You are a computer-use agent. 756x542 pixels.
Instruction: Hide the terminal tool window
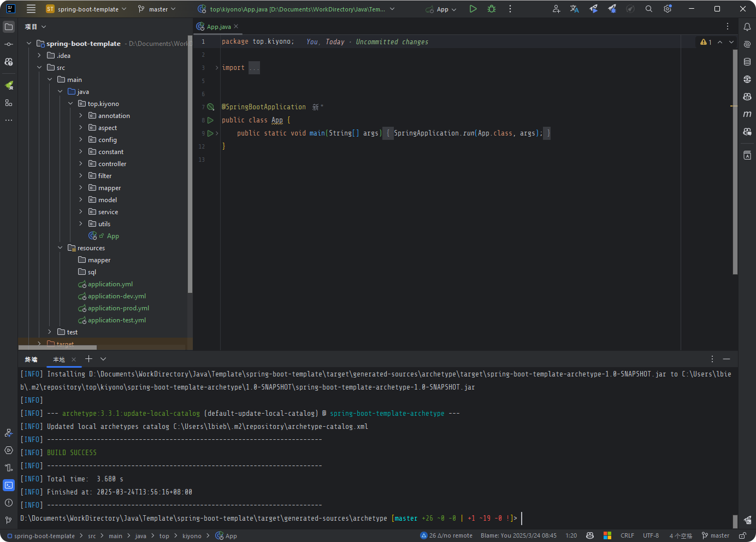(x=727, y=359)
